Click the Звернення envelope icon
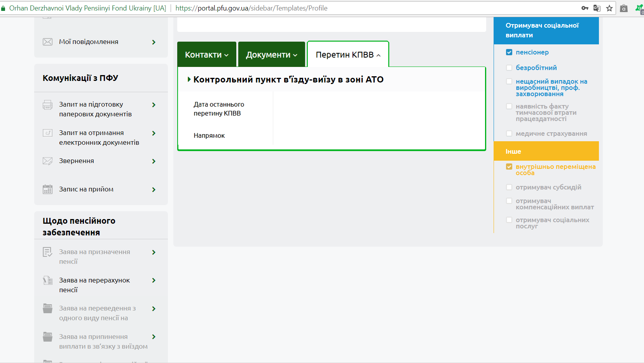This screenshot has width=644, height=363. click(x=47, y=161)
